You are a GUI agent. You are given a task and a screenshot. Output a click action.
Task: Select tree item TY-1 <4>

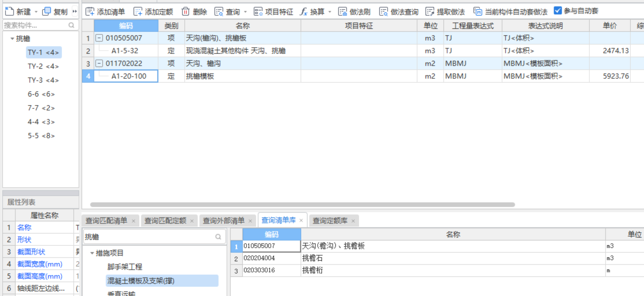tap(44, 52)
